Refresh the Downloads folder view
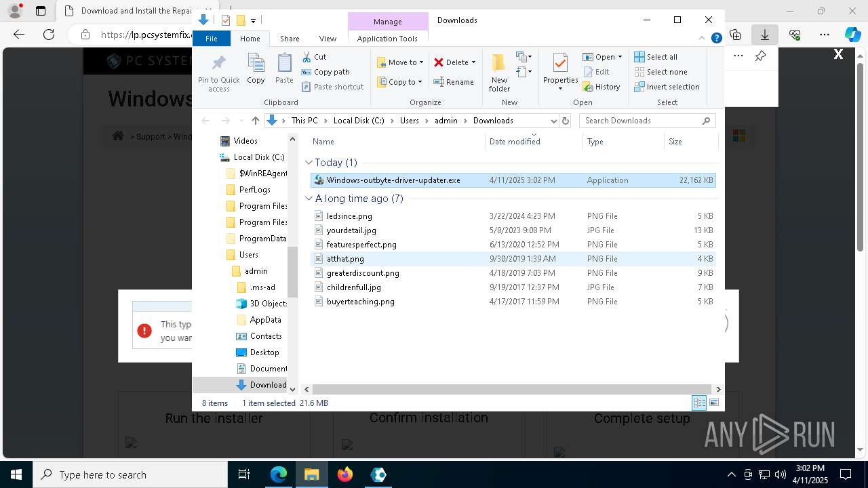The height and width of the screenshot is (488, 868). (x=566, y=121)
